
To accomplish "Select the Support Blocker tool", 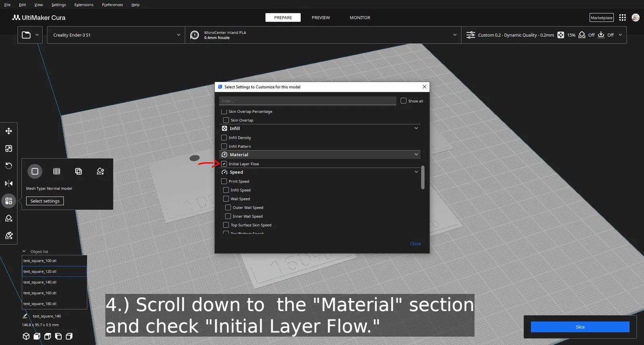I will (8, 218).
